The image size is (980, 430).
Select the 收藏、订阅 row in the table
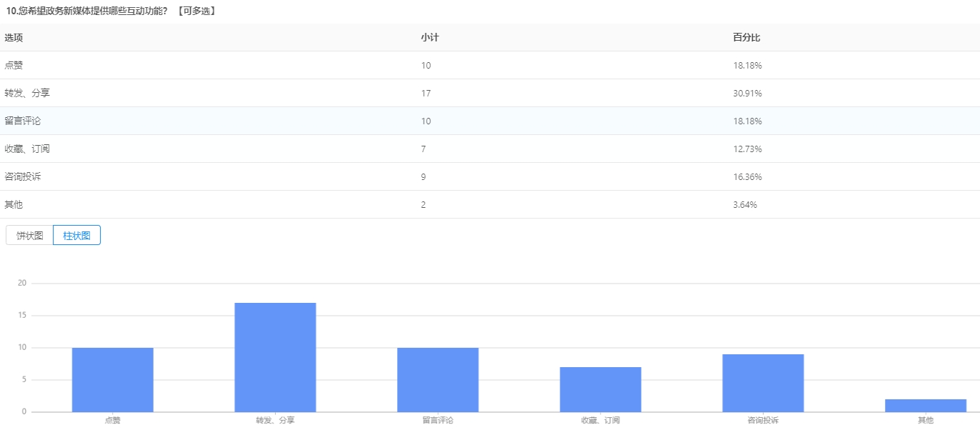pyautogui.click(x=27, y=149)
